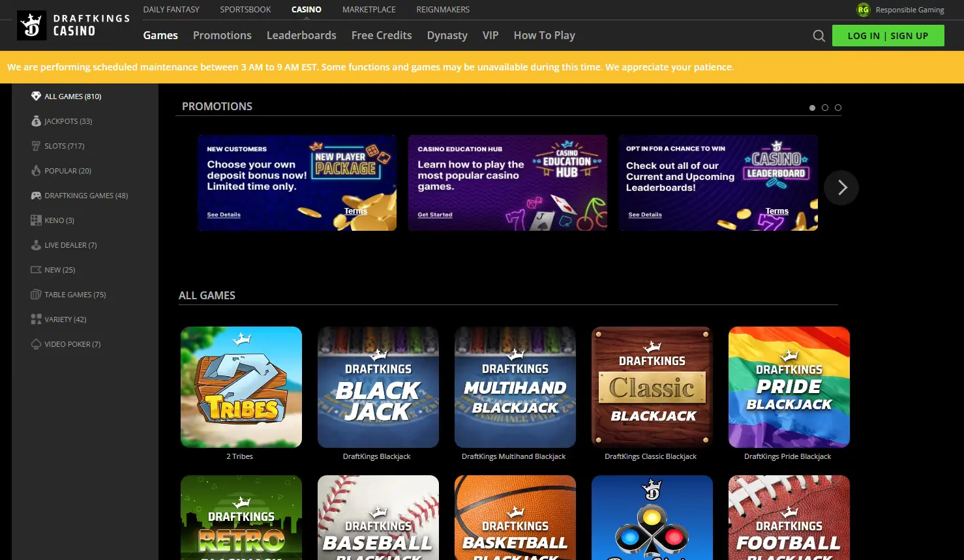Open the 2 Tribes game tile
Viewport: 964px width, 560px height.
pos(241,387)
